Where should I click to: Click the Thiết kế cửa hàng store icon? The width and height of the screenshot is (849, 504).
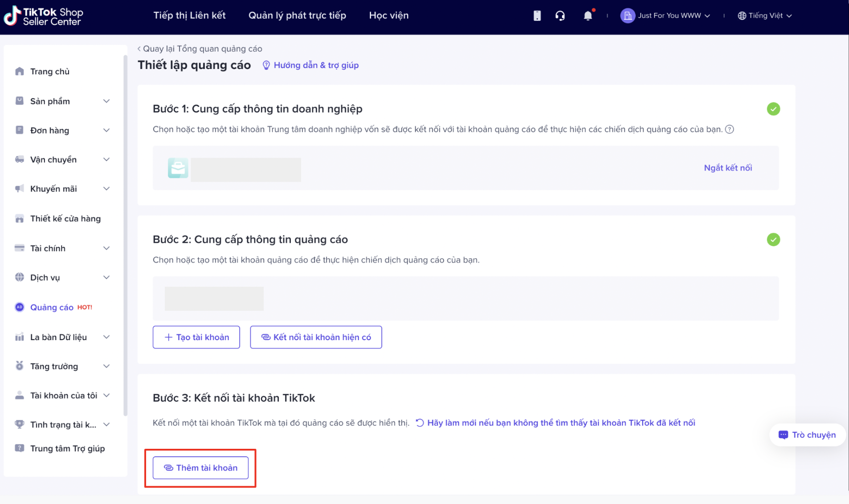point(20,219)
